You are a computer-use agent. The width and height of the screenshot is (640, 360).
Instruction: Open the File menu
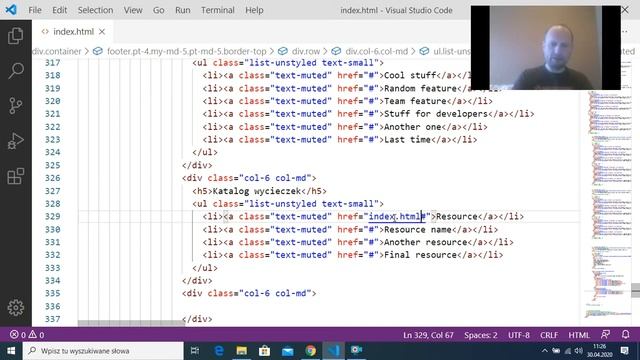[35, 10]
